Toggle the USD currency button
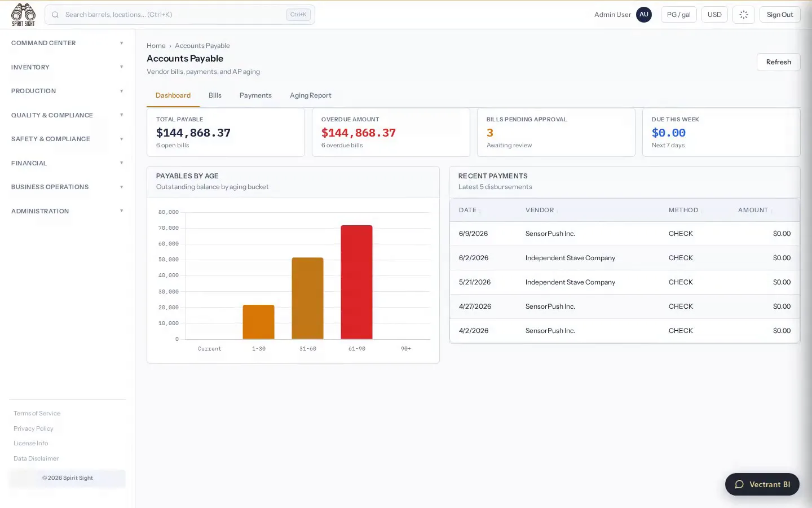812x508 pixels. pyautogui.click(x=714, y=15)
